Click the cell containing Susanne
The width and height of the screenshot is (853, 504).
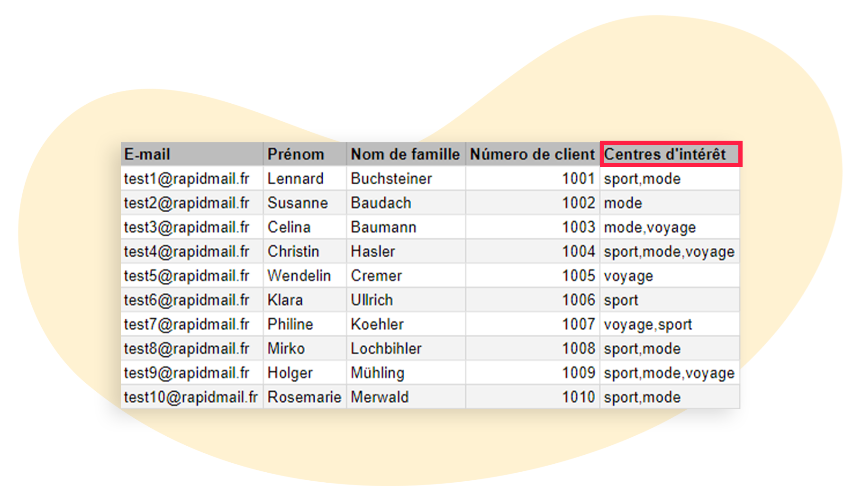tap(298, 203)
